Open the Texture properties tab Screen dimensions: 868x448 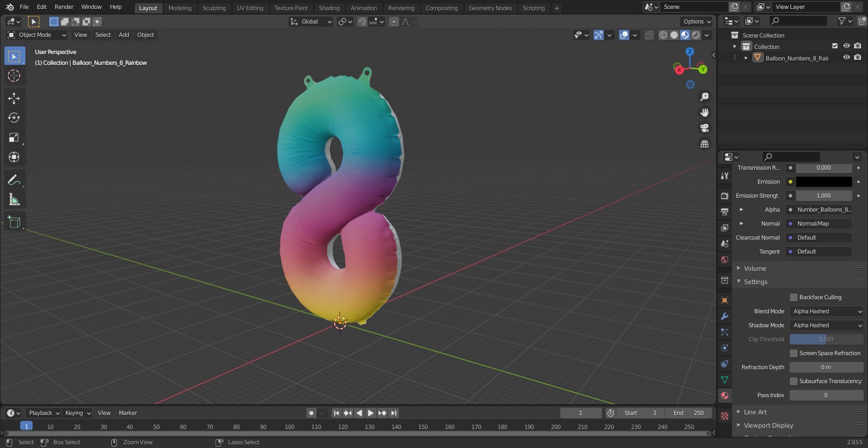pyautogui.click(x=724, y=416)
